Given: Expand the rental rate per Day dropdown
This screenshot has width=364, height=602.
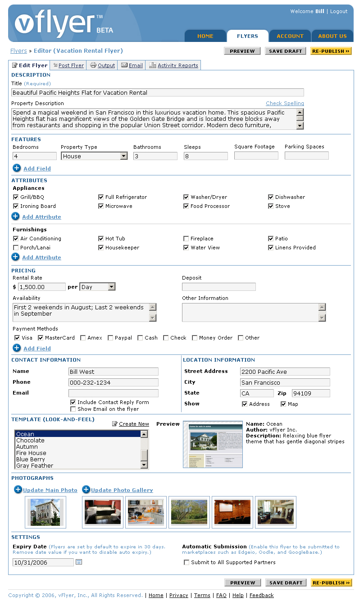Looking at the screenshot, I should [x=111, y=287].
